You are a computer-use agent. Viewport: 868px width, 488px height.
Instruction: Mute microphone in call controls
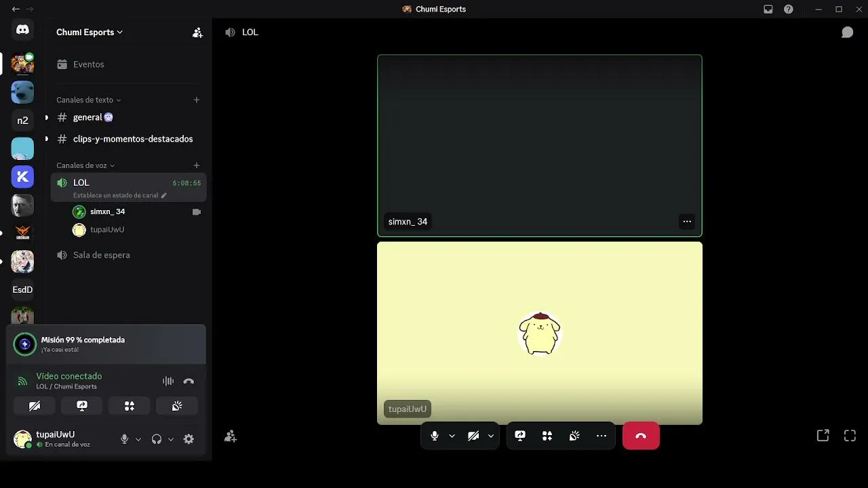pyautogui.click(x=435, y=436)
